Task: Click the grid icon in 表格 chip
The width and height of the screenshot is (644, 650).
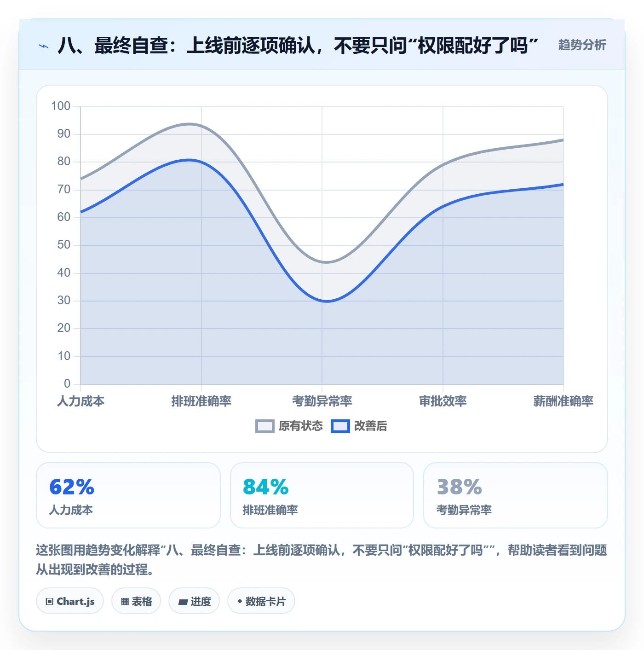Action: pyautogui.click(x=125, y=601)
